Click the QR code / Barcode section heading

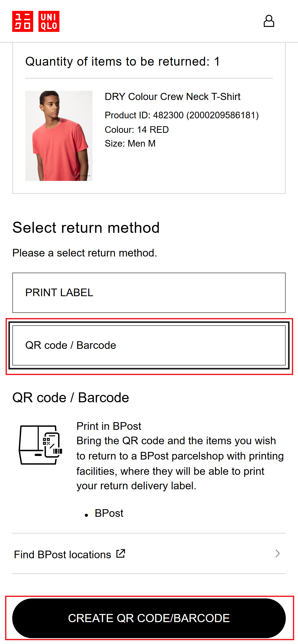(71, 397)
